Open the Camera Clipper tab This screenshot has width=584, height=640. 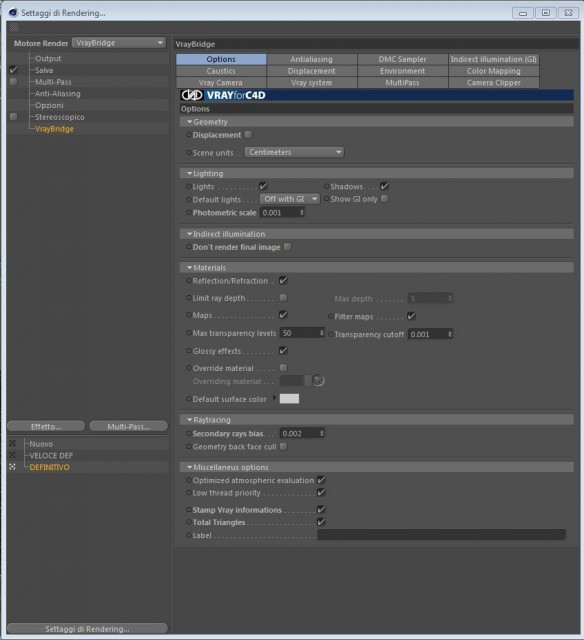point(493,82)
